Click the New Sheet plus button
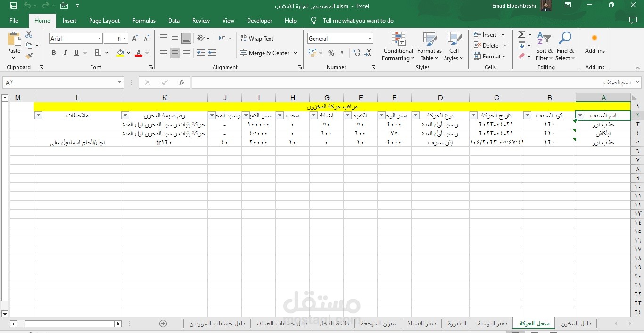 tap(163, 324)
